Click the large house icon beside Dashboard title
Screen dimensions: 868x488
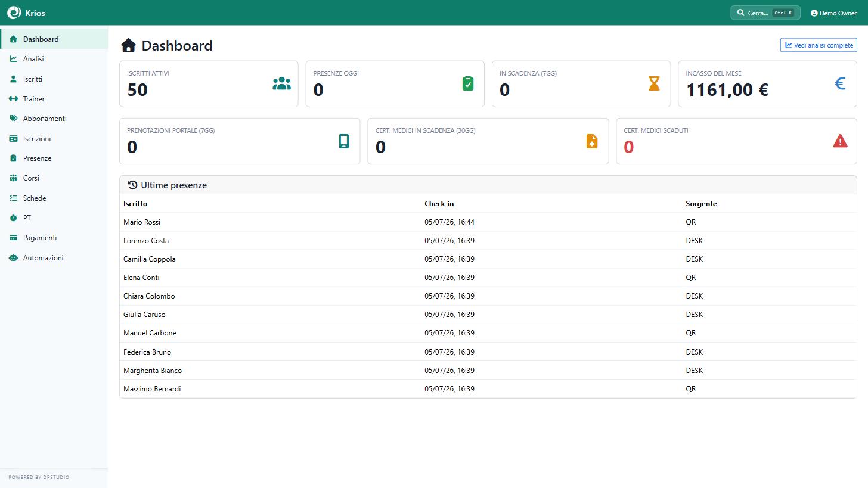coord(128,46)
